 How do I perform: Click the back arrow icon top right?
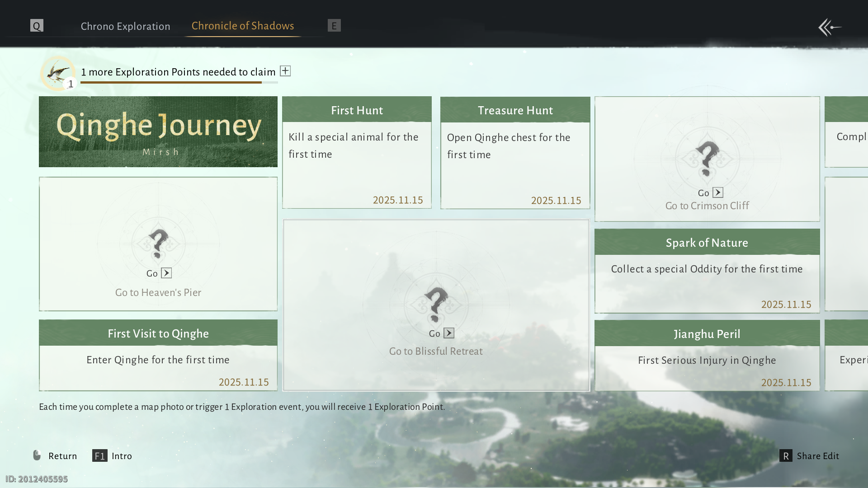[830, 27]
